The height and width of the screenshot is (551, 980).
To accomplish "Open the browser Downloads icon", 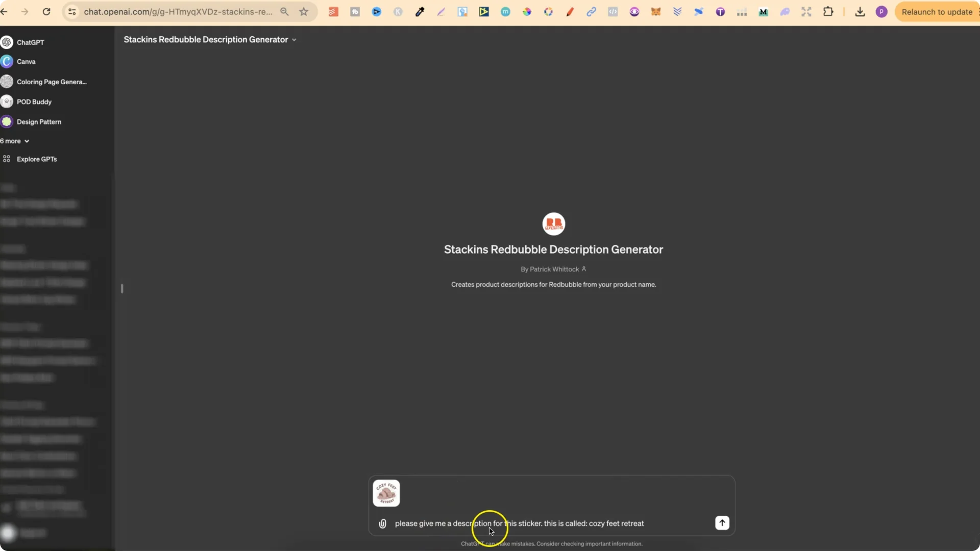I will click(x=860, y=12).
